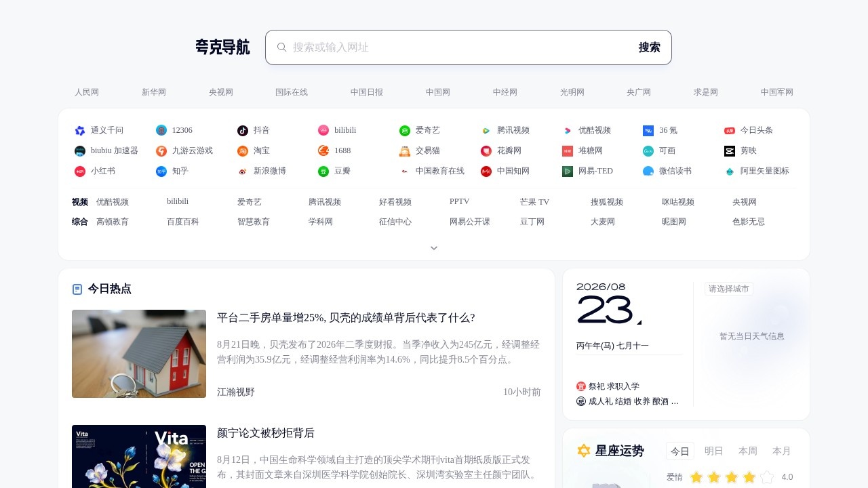Open the 淘宝 icon
868x488 pixels.
[243, 150]
